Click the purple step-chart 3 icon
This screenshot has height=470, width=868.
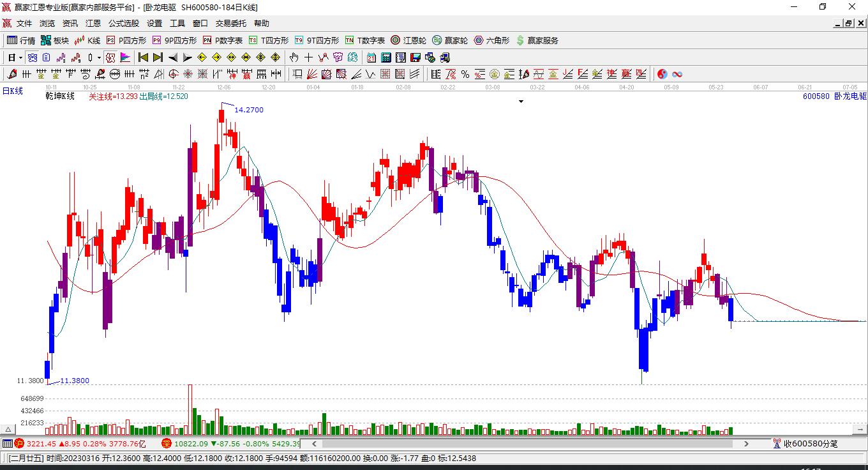pyautogui.click(x=61, y=57)
